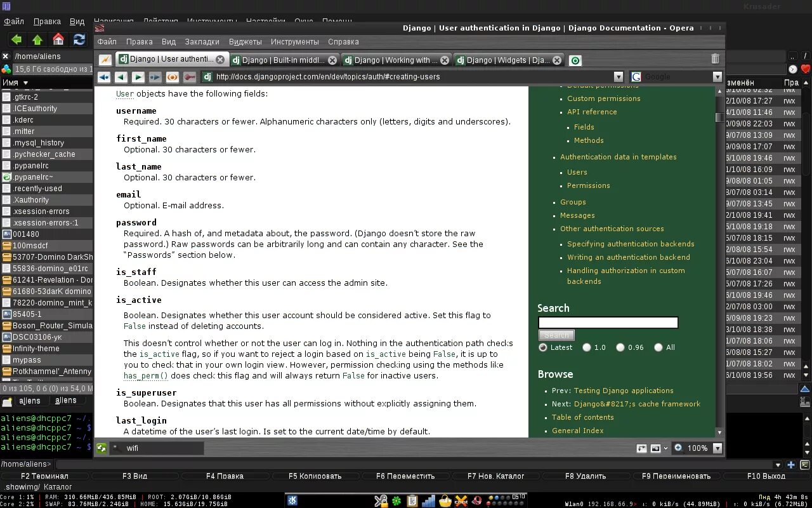Open Opera's Файл menu
Screen dimensions: 812x508
[107, 42]
